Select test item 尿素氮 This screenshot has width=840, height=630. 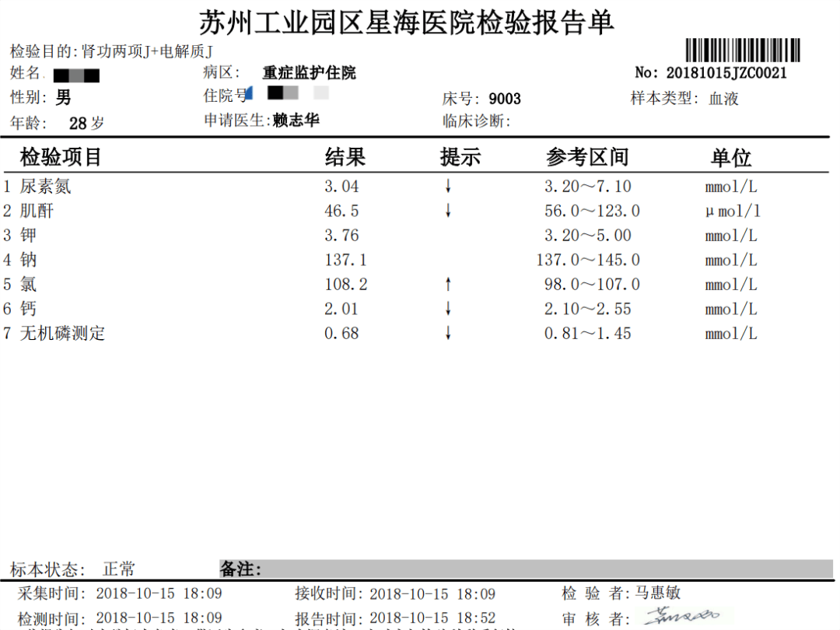[x=46, y=187]
